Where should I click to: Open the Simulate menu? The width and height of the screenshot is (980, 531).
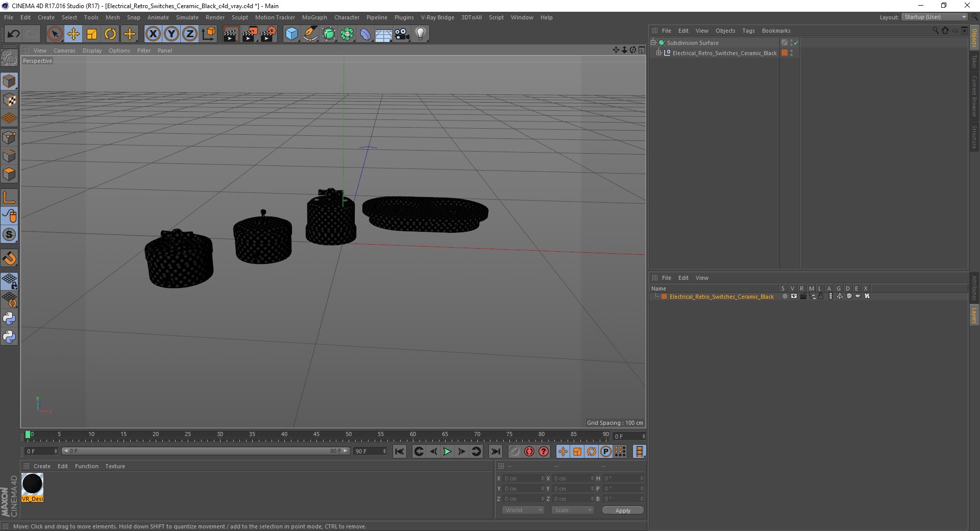187,17
